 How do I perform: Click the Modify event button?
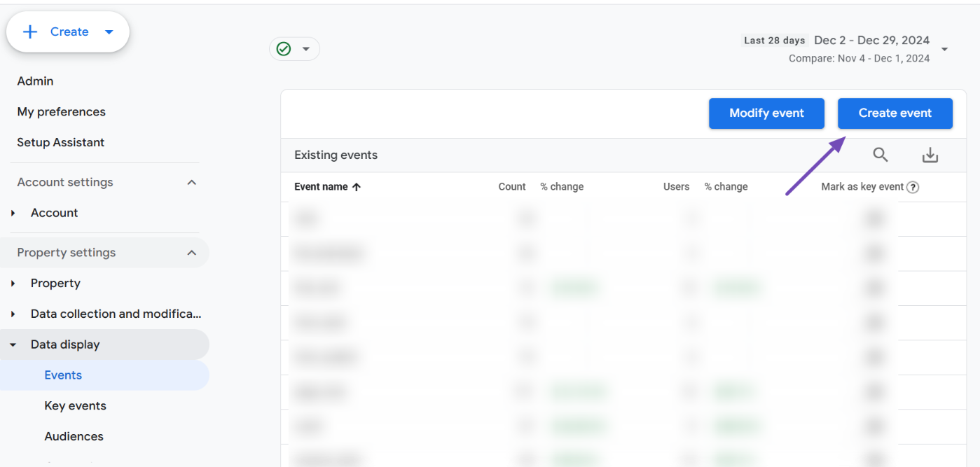tap(766, 113)
